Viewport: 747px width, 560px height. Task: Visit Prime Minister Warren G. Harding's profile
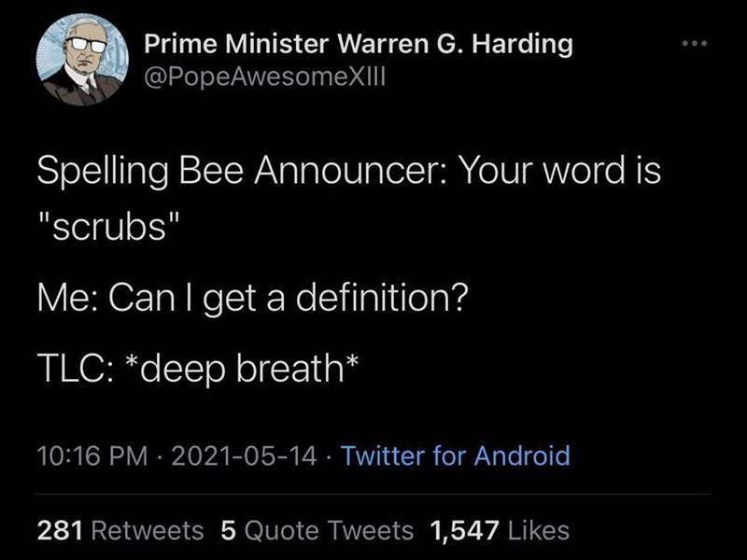click(359, 44)
